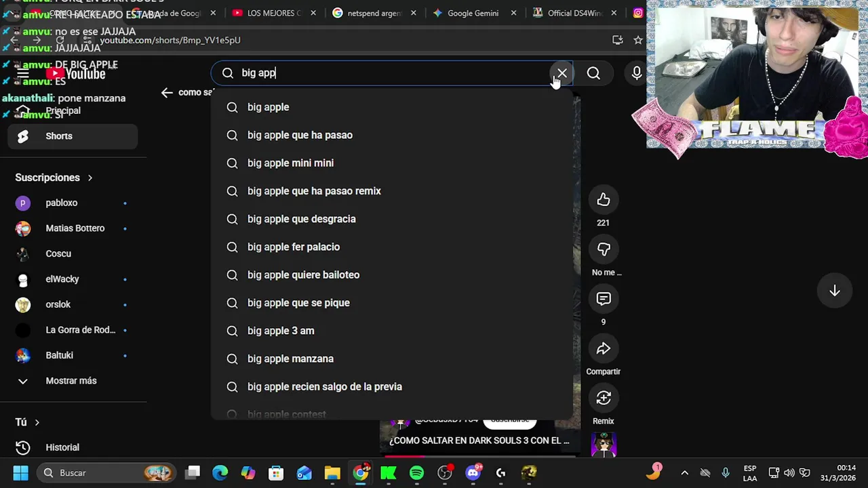Image resolution: width=868 pixels, height=488 pixels.
Task: Expand the Suscripciones section chevron
Action: pos(90,178)
